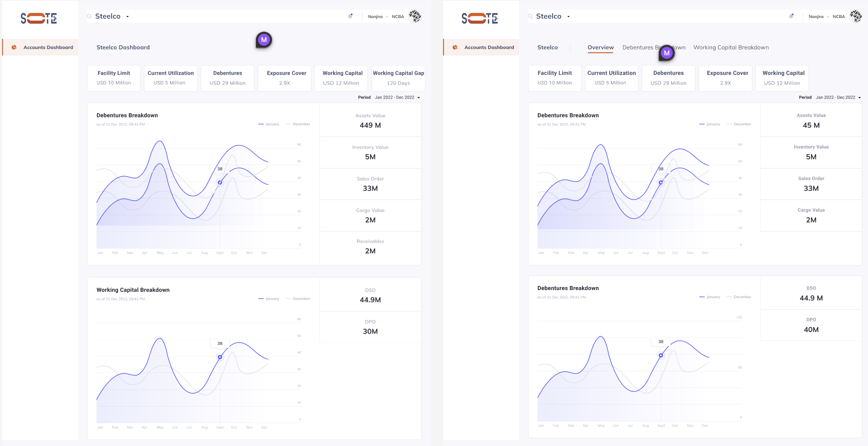Click the Sales Order 33M tile, left dashboard
This screenshot has height=446, width=868.
[x=370, y=184]
